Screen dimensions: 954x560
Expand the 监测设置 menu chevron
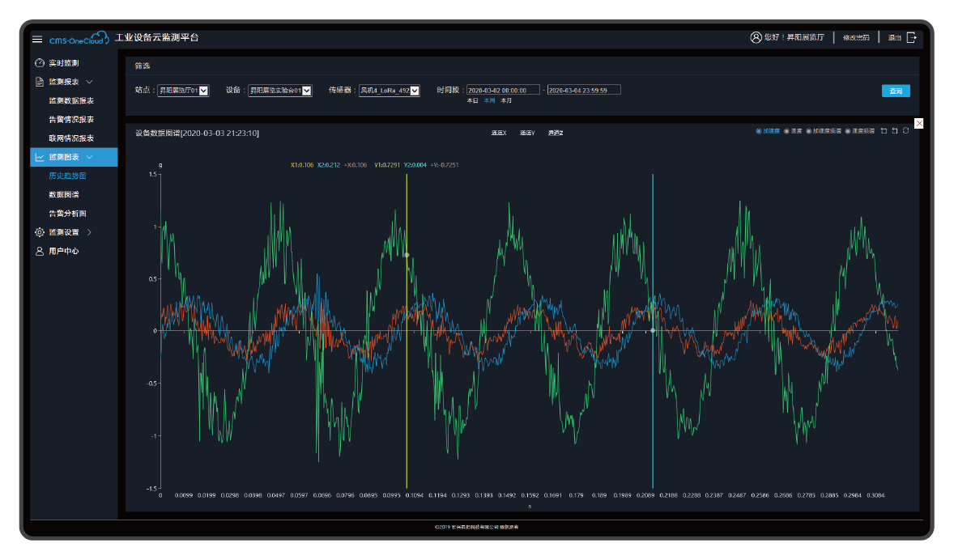tap(89, 232)
